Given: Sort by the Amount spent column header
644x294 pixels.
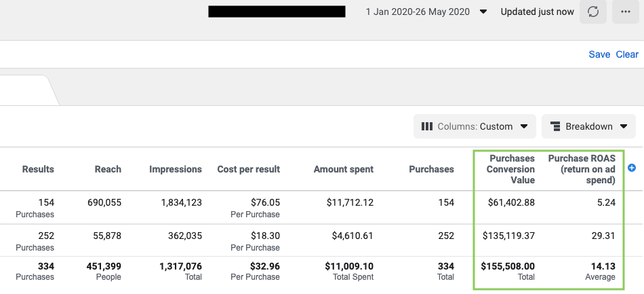Looking at the screenshot, I should (343, 169).
